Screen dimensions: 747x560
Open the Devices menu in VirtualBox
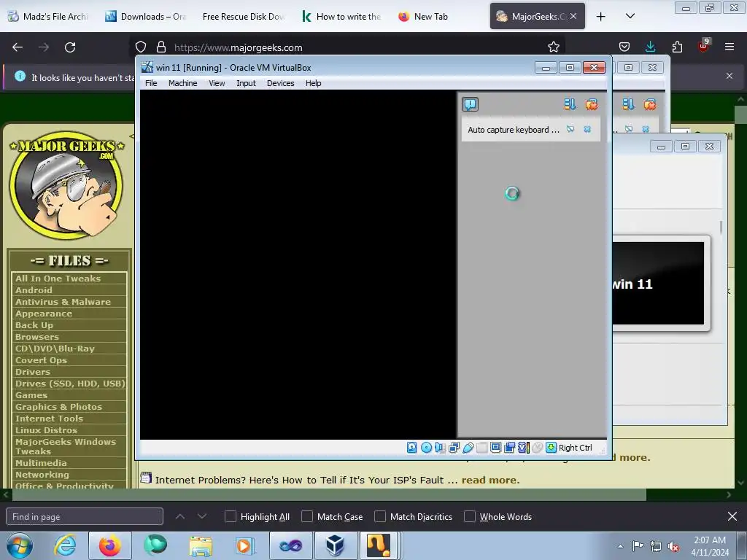coord(280,83)
